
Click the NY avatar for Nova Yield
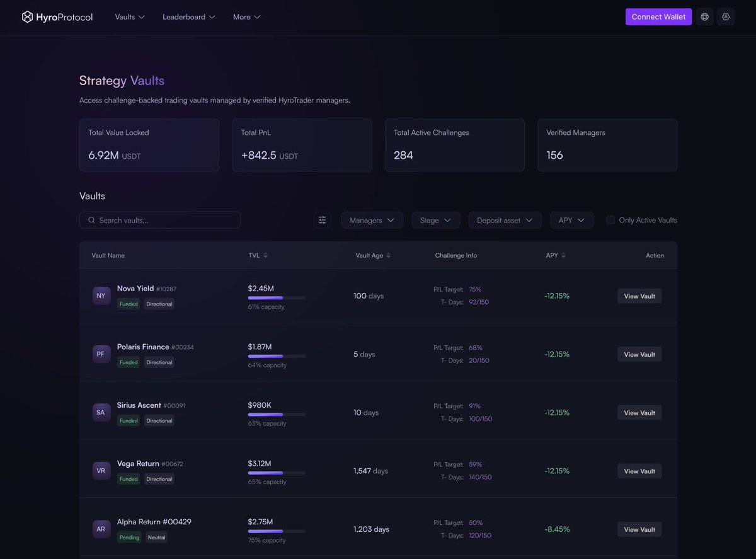point(101,296)
